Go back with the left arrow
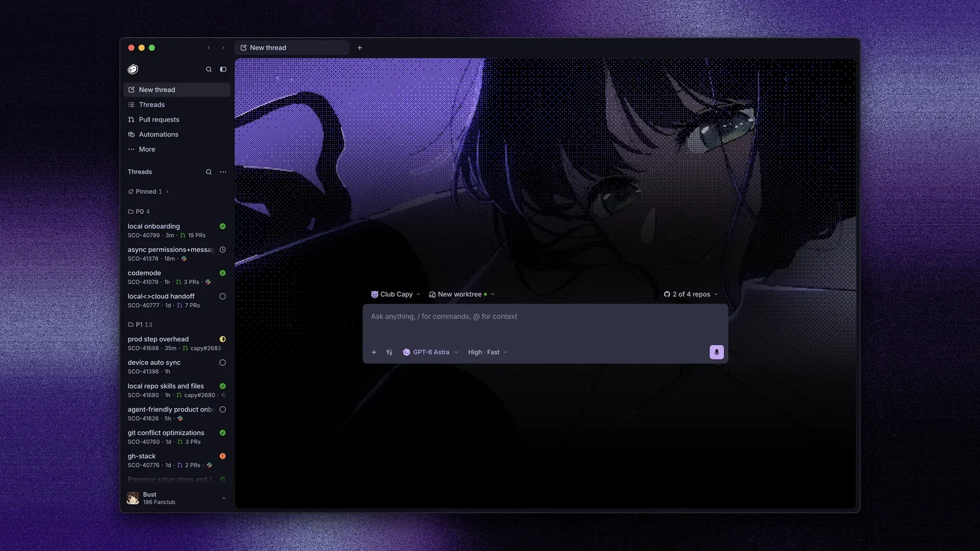Viewport: 980px width, 551px height. (x=208, y=48)
